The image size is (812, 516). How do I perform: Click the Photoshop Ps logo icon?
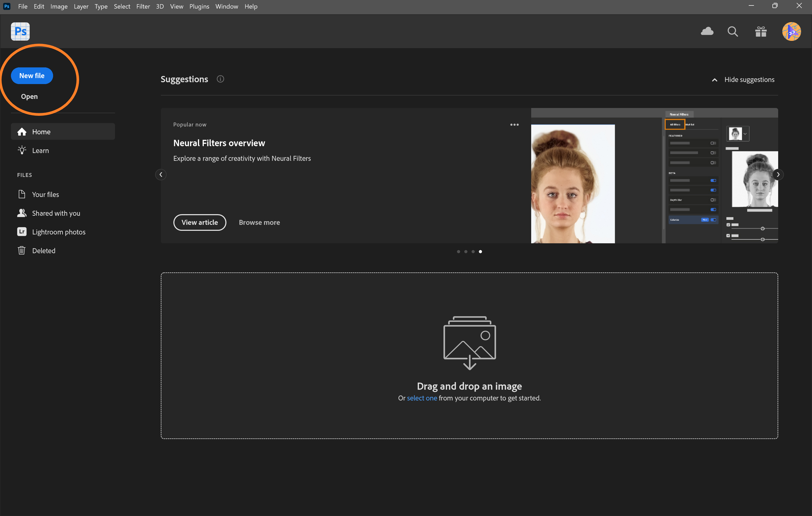(x=20, y=31)
